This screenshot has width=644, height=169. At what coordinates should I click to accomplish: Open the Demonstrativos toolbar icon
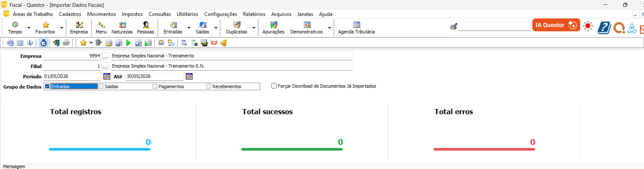click(307, 28)
